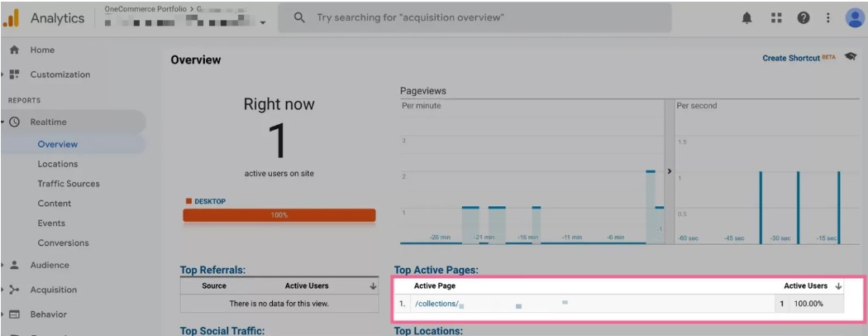This screenshot has height=336, width=868.
Task: Click the Top Locations heading link
Action: [428, 331]
